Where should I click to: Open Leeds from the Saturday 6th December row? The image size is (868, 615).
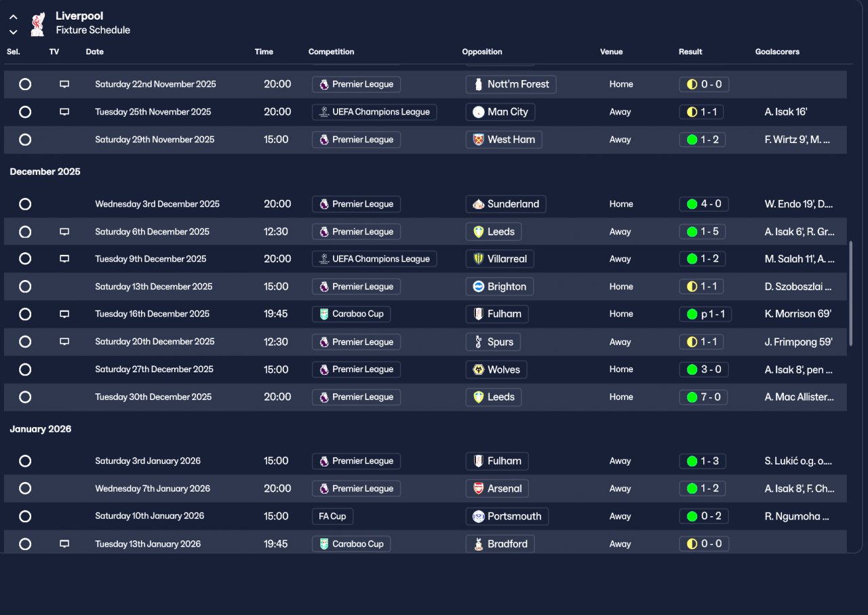[x=494, y=232]
